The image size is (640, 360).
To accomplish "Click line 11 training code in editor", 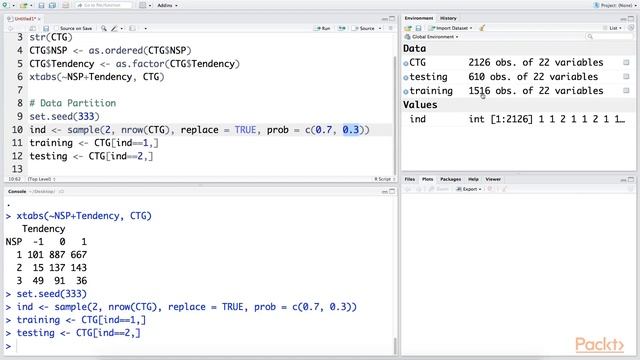I will [94, 143].
